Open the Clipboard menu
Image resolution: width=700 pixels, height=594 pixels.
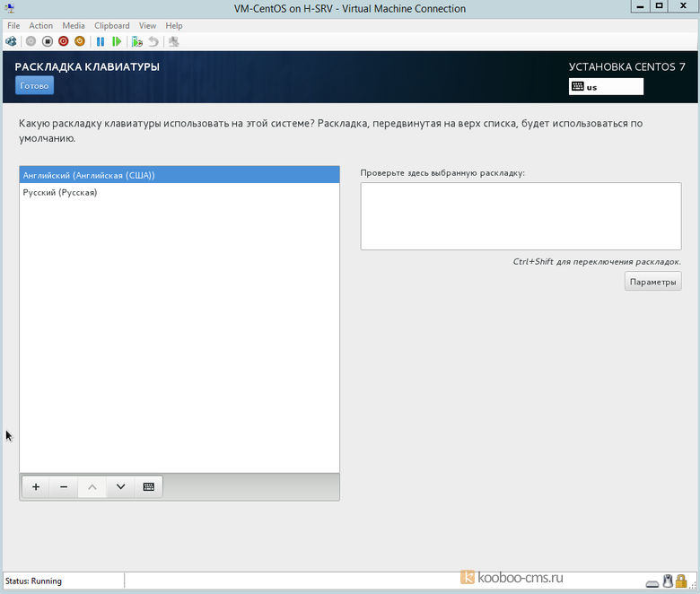pos(111,25)
